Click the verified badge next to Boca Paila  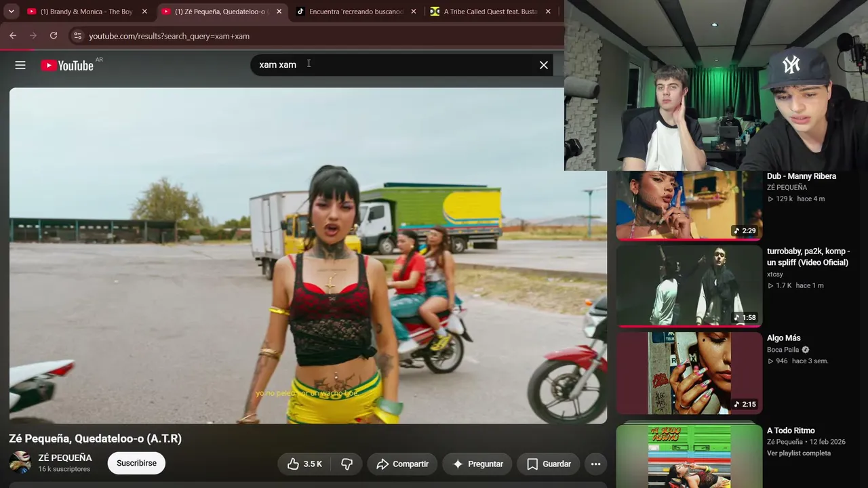[x=806, y=350]
